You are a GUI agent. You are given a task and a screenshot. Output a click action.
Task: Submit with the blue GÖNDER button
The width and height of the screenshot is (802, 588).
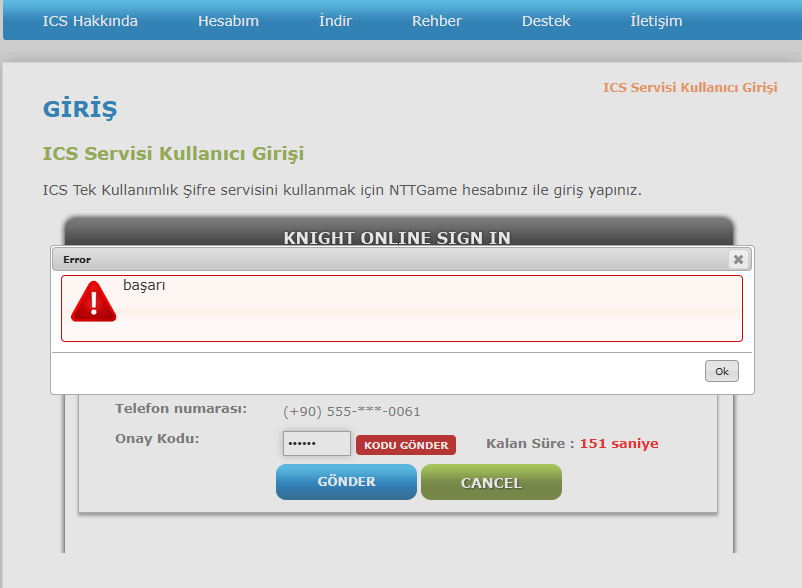[346, 482]
